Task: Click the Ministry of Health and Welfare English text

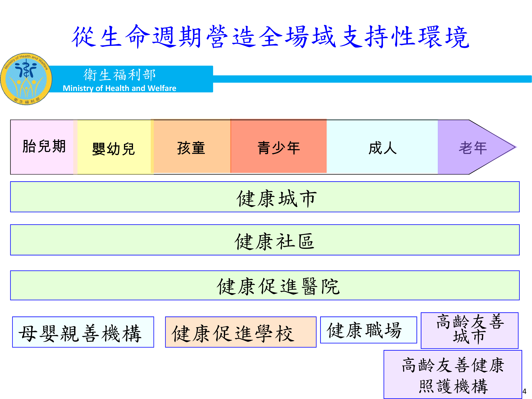Action: [x=120, y=88]
